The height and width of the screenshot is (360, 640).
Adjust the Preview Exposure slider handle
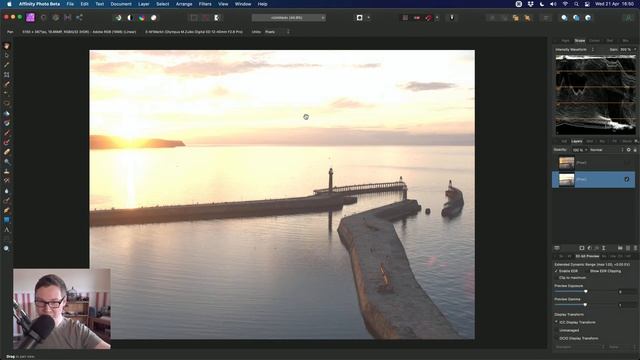586,291
